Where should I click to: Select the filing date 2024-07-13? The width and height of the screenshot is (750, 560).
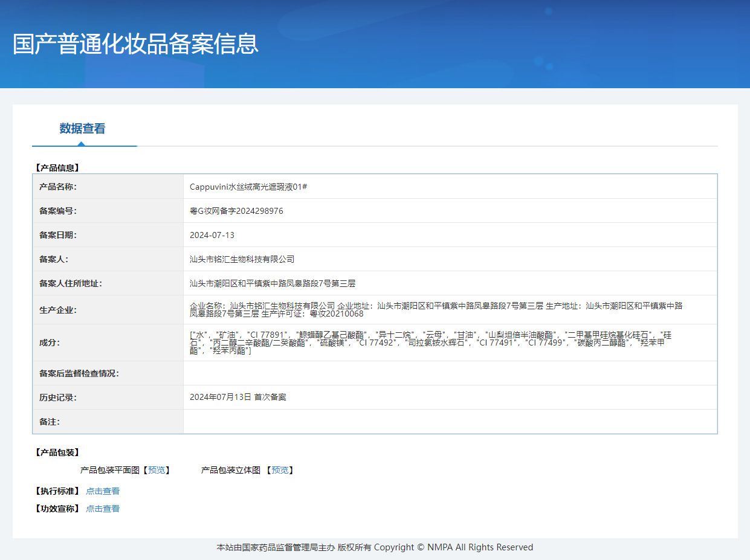pyautogui.click(x=212, y=235)
